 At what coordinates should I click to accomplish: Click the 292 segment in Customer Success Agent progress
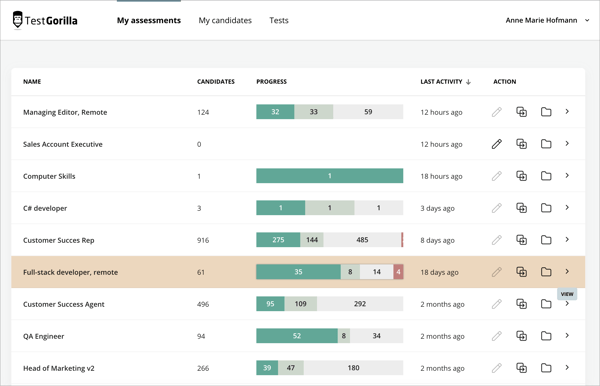[x=360, y=304]
